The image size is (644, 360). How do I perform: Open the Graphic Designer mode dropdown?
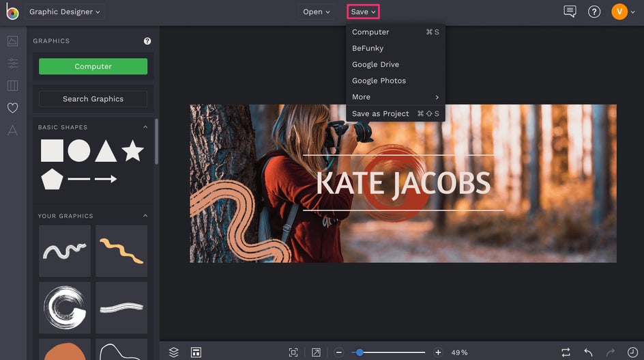[x=65, y=12]
